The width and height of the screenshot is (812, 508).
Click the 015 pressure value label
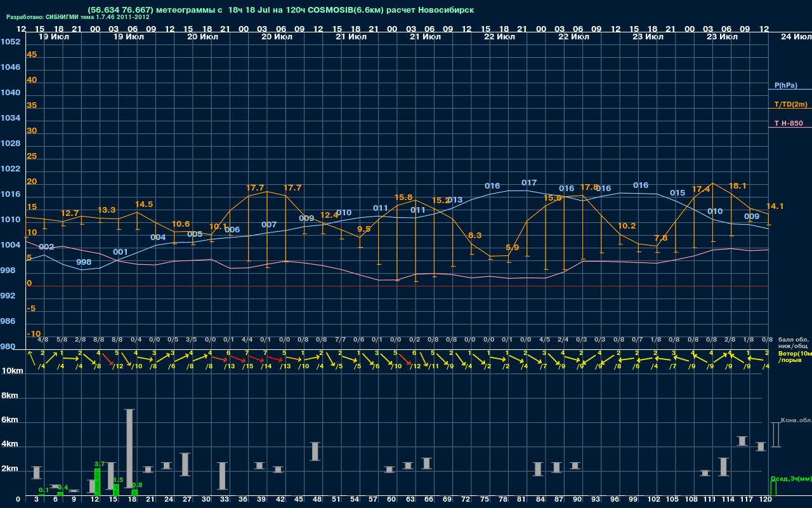tap(678, 193)
